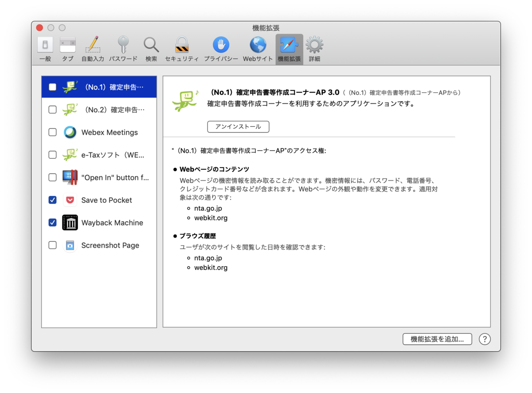Select the 機能拡張 compass puzzle icon
532x393 pixels.
[289, 45]
